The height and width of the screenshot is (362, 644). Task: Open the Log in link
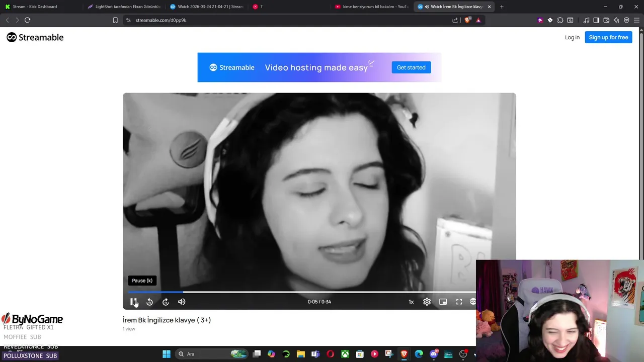572,37
